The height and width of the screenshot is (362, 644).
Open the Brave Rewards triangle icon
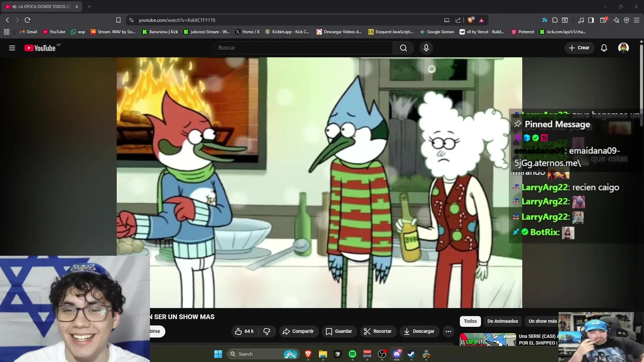pos(481,20)
